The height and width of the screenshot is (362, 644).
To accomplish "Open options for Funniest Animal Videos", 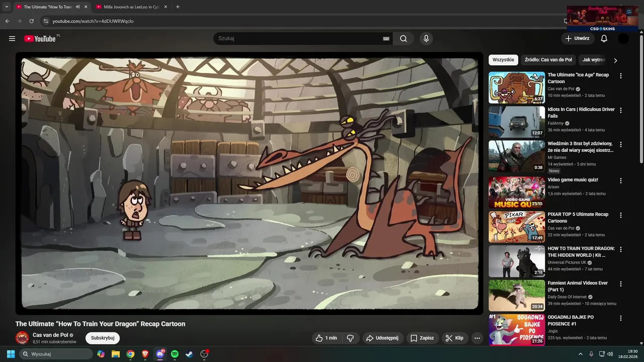I will pyautogui.click(x=620, y=284).
